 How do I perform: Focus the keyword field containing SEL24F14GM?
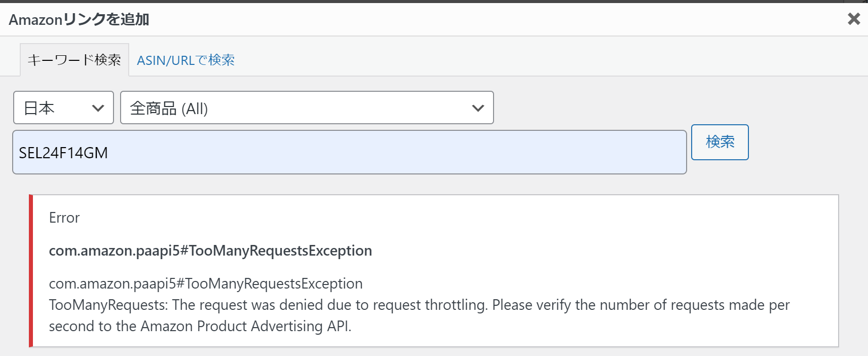(x=349, y=152)
